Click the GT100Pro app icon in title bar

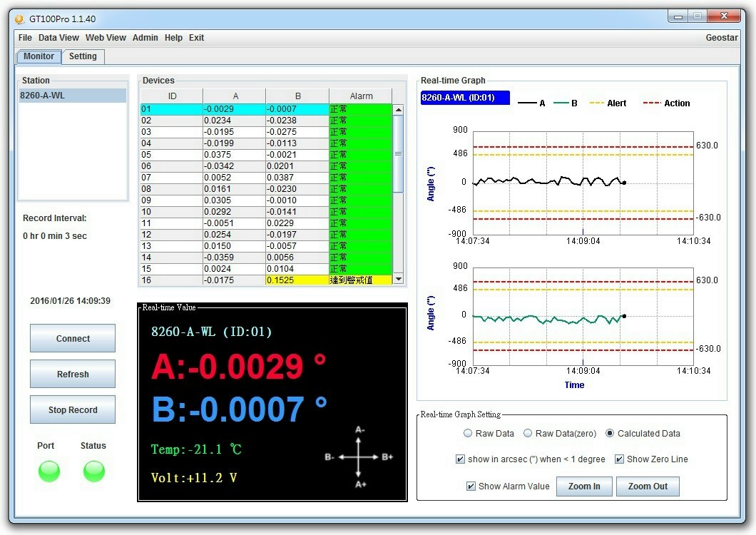point(19,19)
